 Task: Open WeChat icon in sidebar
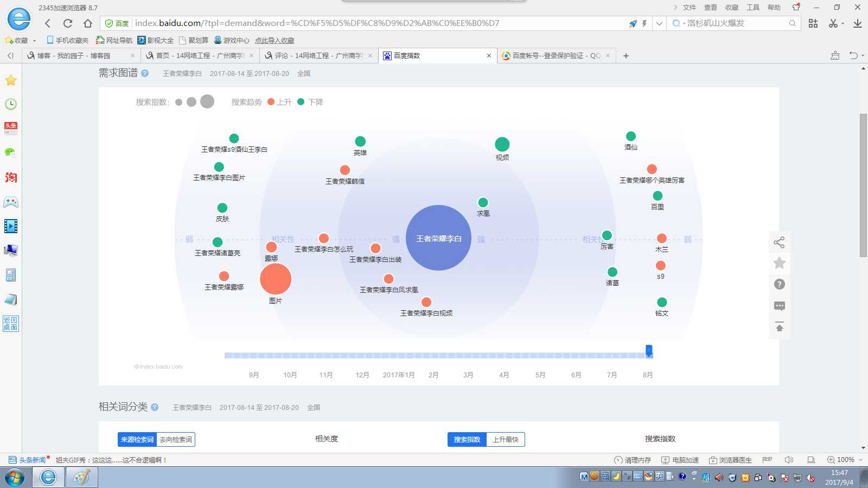point(11,152)
